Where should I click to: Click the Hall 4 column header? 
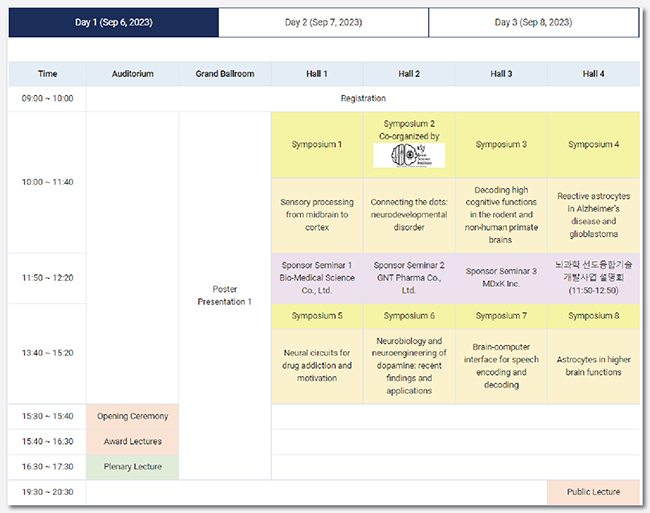click(x=594, y=74)
